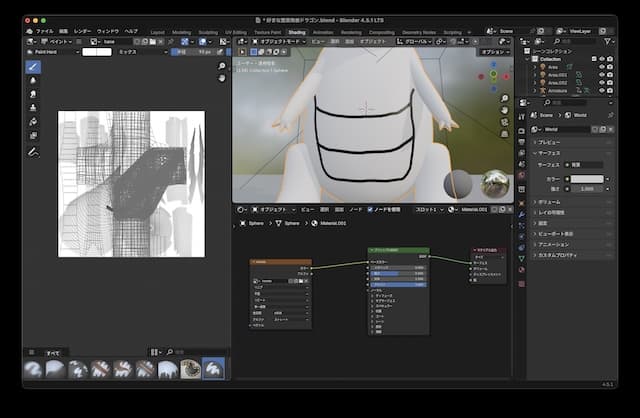Click the オプション button in viewport

pyautogui.click(x=494, y=51)
